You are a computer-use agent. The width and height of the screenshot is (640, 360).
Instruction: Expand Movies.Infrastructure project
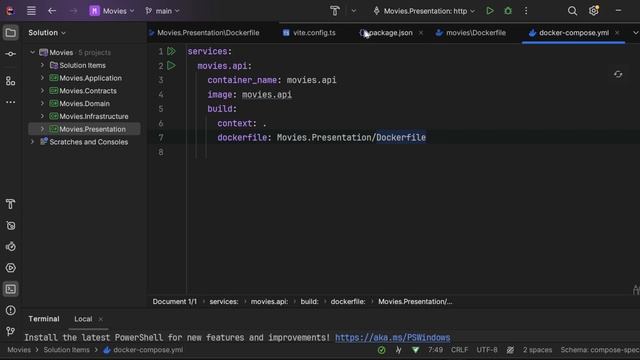click(42, 116)
